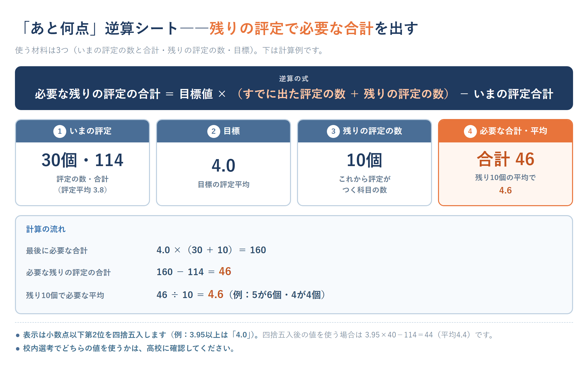Select the '残りの評定の数' header label

tap(372, 131)
